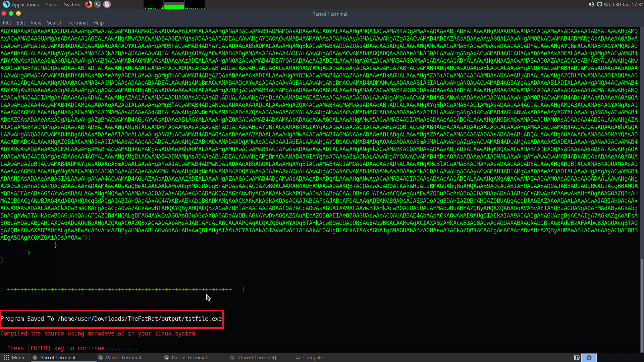Launch Firefox from the top panel

click(x=88, y=4)
